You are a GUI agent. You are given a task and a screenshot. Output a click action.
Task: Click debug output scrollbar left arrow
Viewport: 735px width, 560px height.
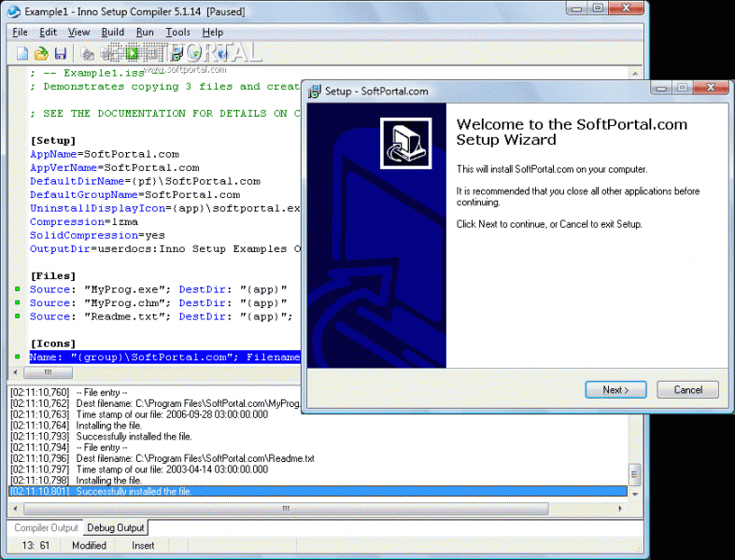pos(16,509)
